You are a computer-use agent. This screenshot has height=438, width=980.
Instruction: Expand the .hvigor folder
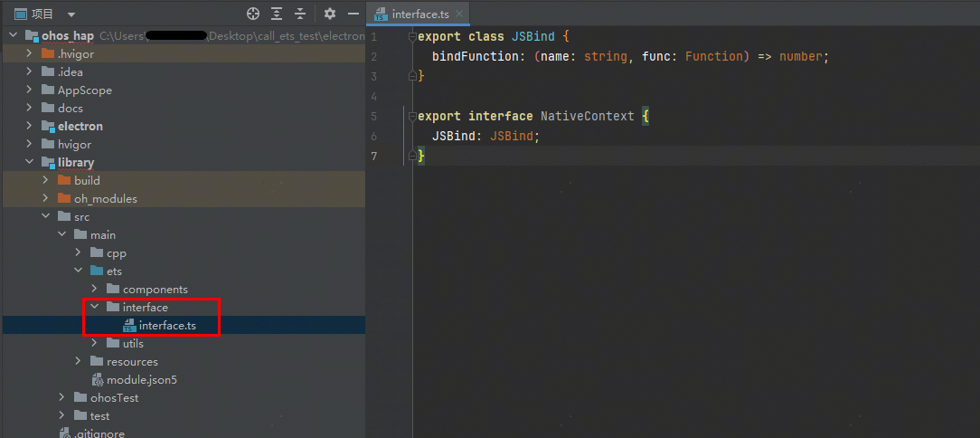[29, 53]
